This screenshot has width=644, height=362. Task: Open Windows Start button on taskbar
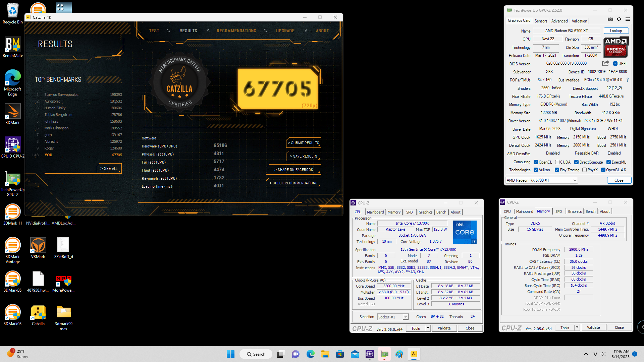(x=231, y=354)
